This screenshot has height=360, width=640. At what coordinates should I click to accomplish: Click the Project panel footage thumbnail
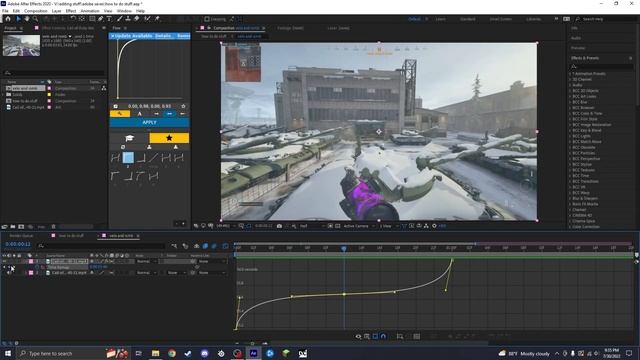21,45
